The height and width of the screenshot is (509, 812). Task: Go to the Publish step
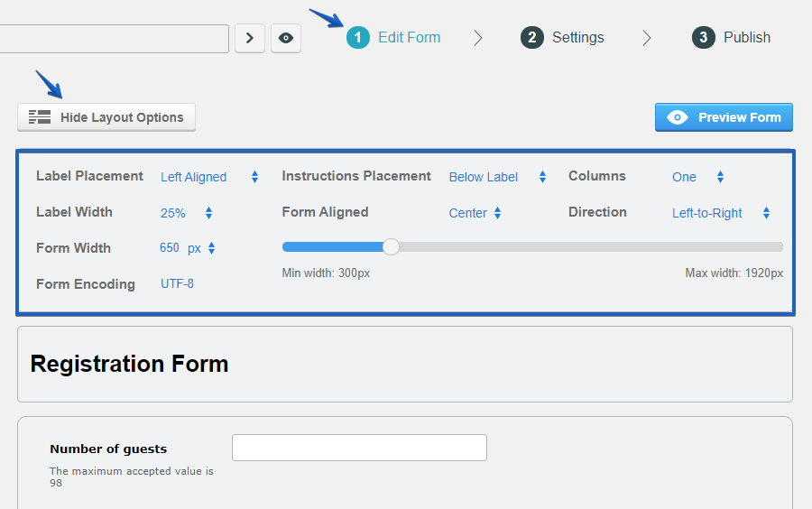(746, 37)
